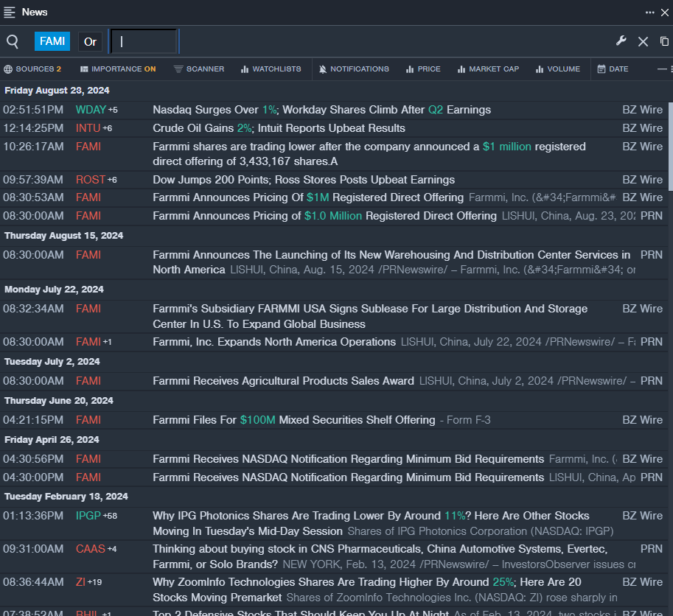Open the three-dot options menu
The image size is (673, 616).
click(649, 12)
